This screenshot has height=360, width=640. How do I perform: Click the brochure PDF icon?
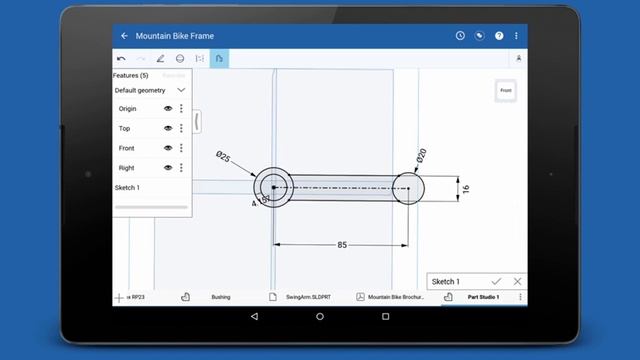point(360,297)
